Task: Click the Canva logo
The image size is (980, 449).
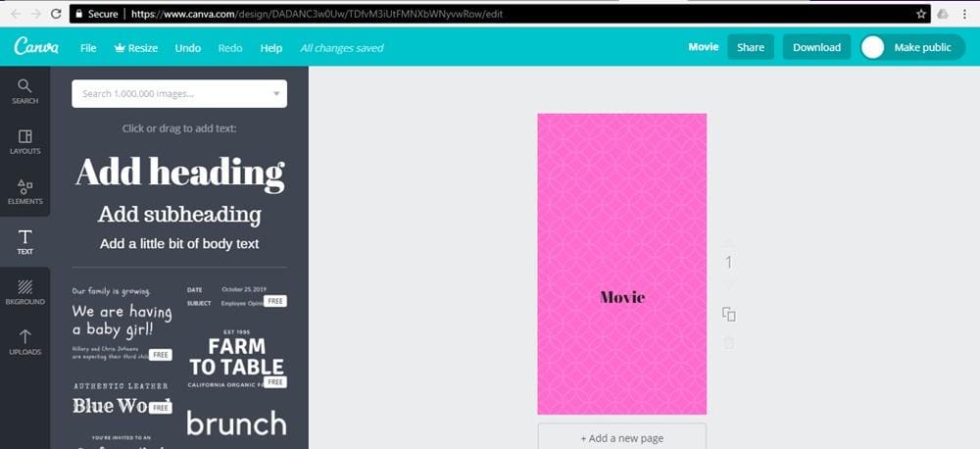Action: coord(36,47)
